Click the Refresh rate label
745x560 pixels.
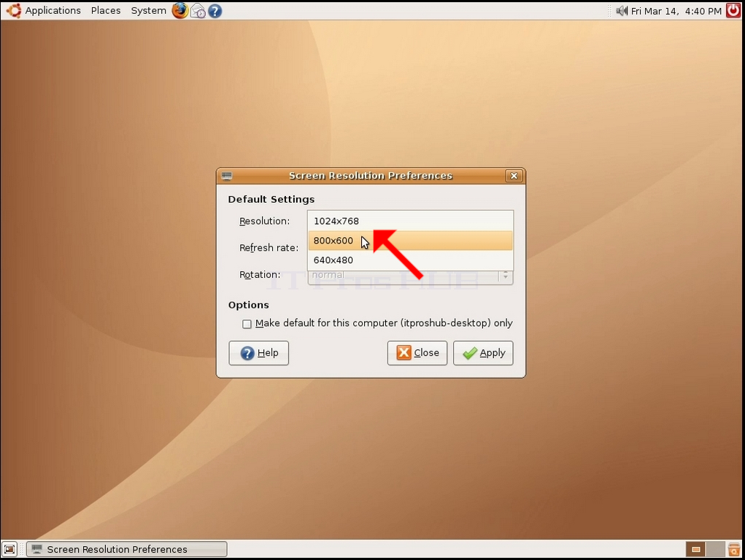269,247
